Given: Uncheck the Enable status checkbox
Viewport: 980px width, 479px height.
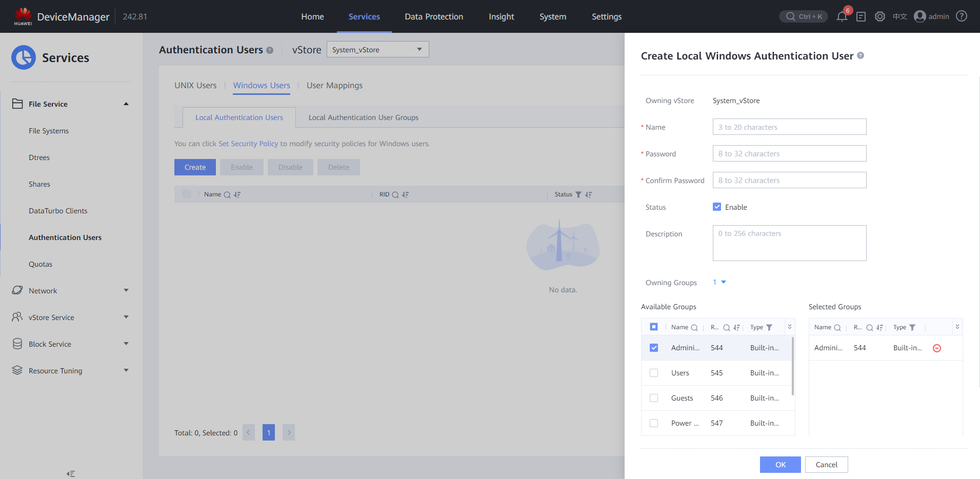Looking at the screenshot, I should pyautogui.click(x=717, y=207).
